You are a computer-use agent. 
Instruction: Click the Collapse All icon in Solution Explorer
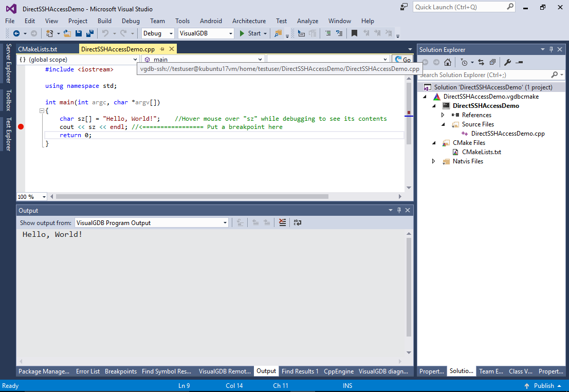(x=492, y=62)
